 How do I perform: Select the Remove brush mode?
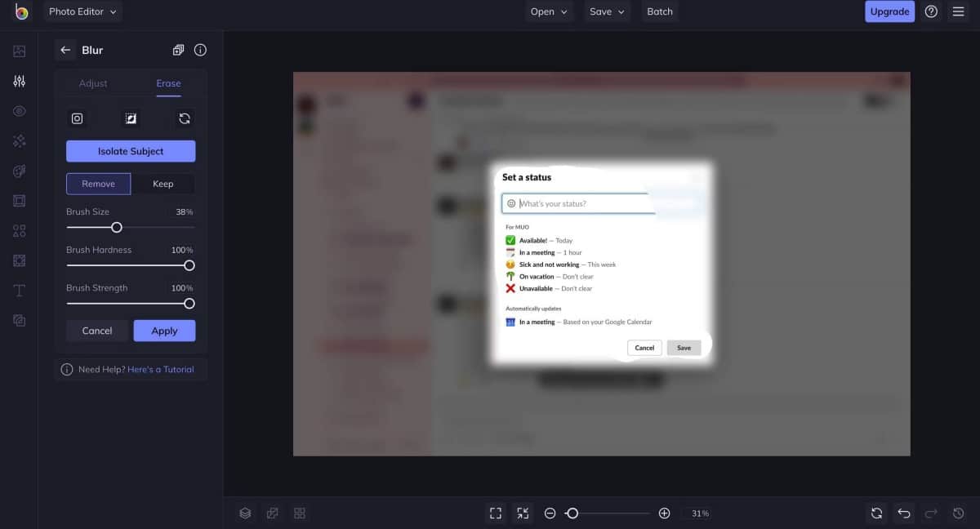98,184
